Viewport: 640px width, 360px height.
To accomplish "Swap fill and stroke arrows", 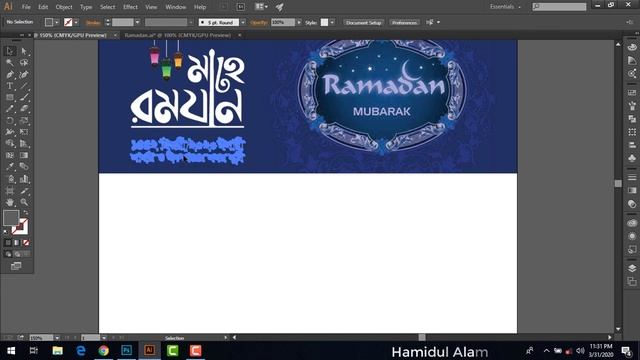I will point(26,213).
